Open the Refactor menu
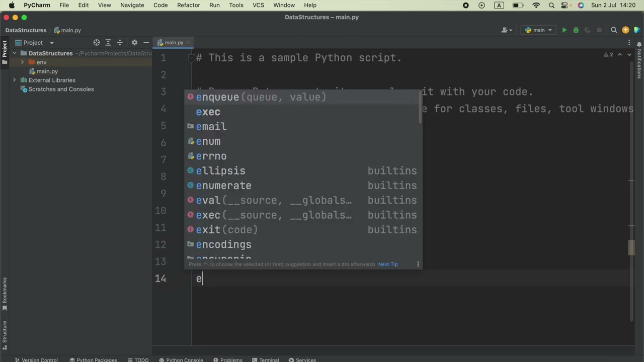 pyautogui.click(x=188, y=5)
